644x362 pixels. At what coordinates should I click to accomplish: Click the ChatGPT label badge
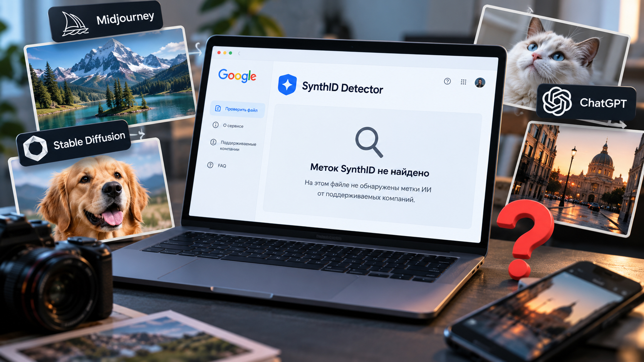[586, 102]
